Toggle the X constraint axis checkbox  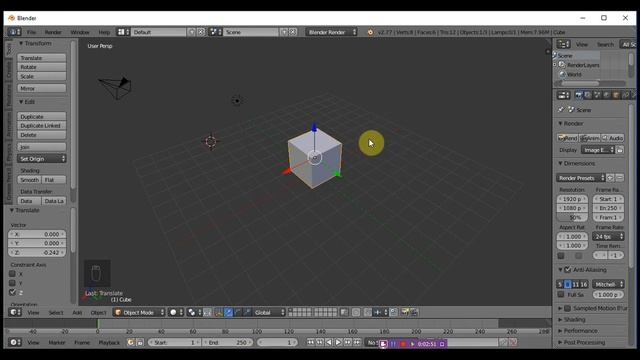pyautogui.click(x=12, y=274)
